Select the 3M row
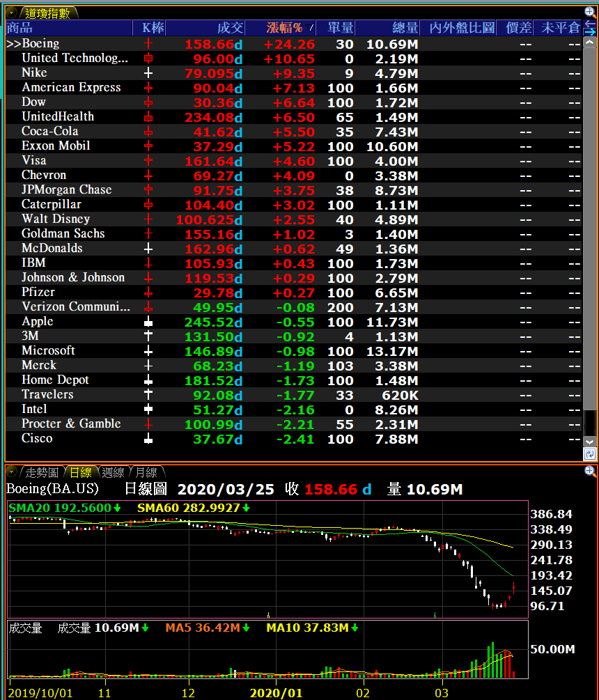 [294, 336]
